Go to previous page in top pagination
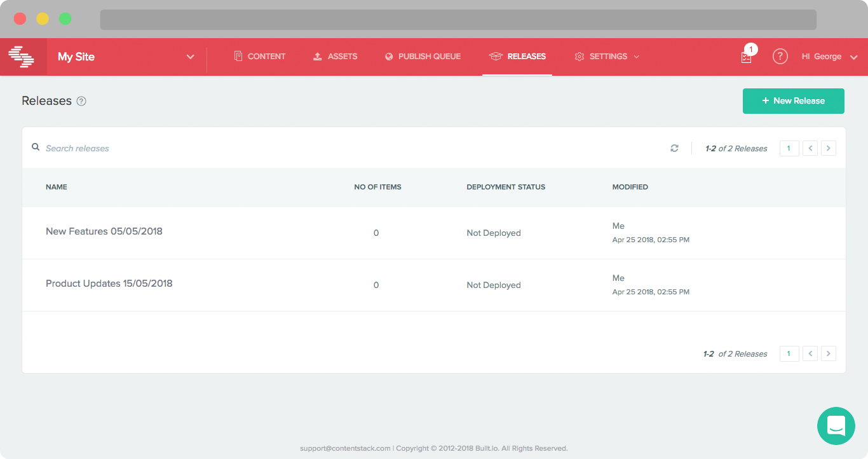868x459 pixels. [810, 148]
